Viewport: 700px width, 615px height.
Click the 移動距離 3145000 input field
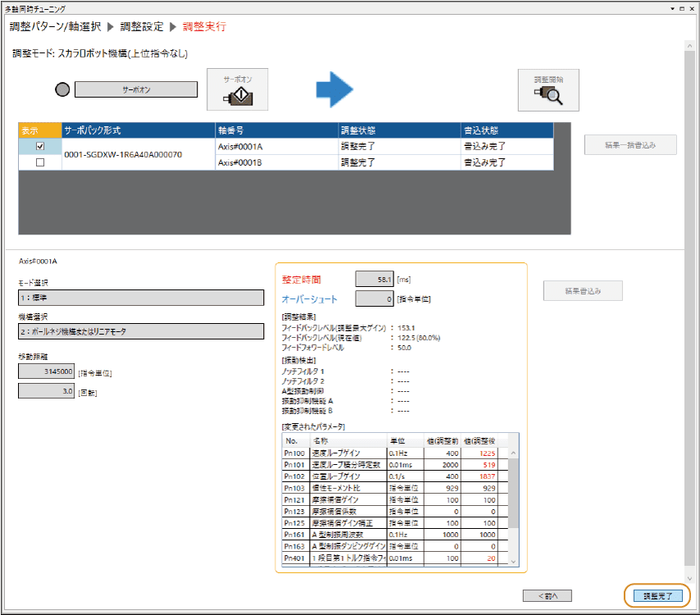pos(48,371)
